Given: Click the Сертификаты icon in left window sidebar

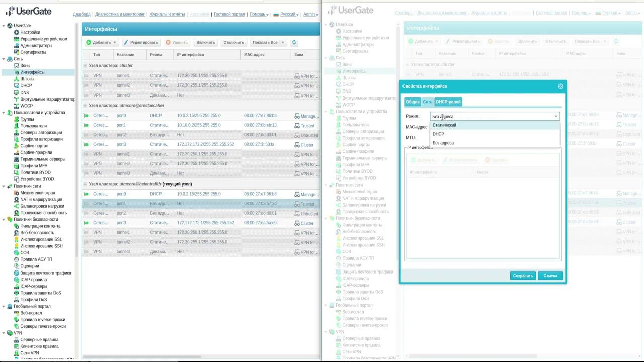Looking at the screenshot, I should click(17, 52).
